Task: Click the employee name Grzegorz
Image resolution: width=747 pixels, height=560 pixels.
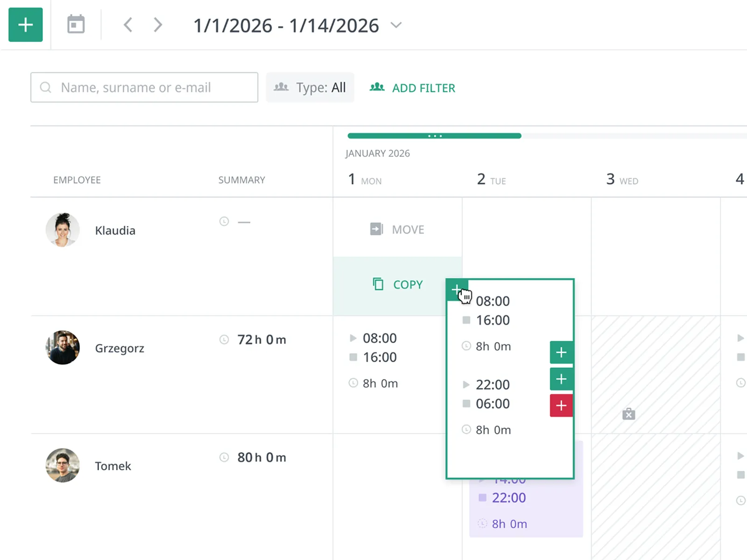Action: 120,349
